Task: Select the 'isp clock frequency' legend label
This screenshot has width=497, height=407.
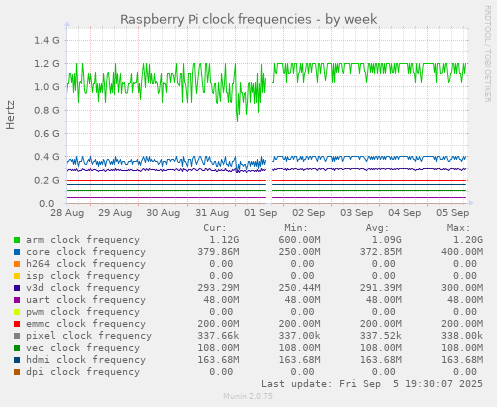Action: pos(83,276)
